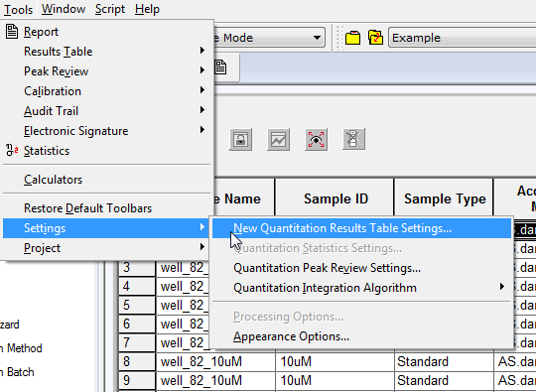The height and width of the screenshot is (392, 536).
Task: Select row header number 7
Action: (137, 342)
